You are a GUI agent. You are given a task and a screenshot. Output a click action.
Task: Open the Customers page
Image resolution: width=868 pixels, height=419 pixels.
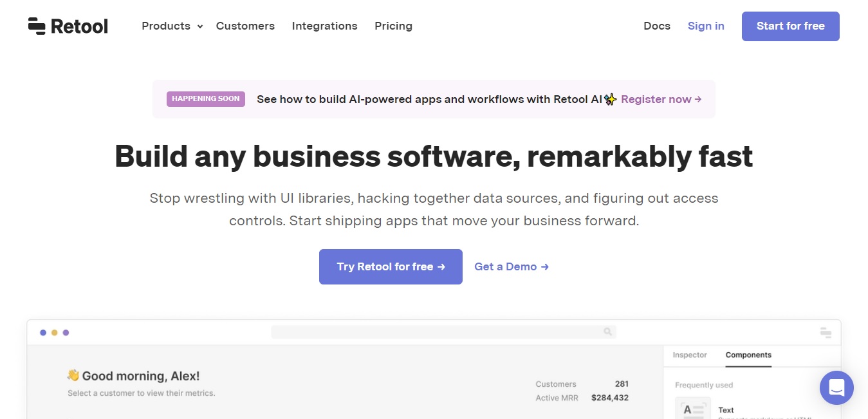pos(245,26)
